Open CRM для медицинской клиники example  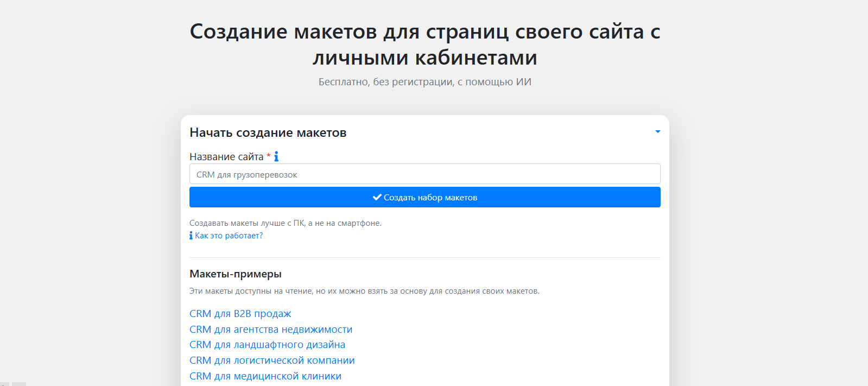(265, 376)
